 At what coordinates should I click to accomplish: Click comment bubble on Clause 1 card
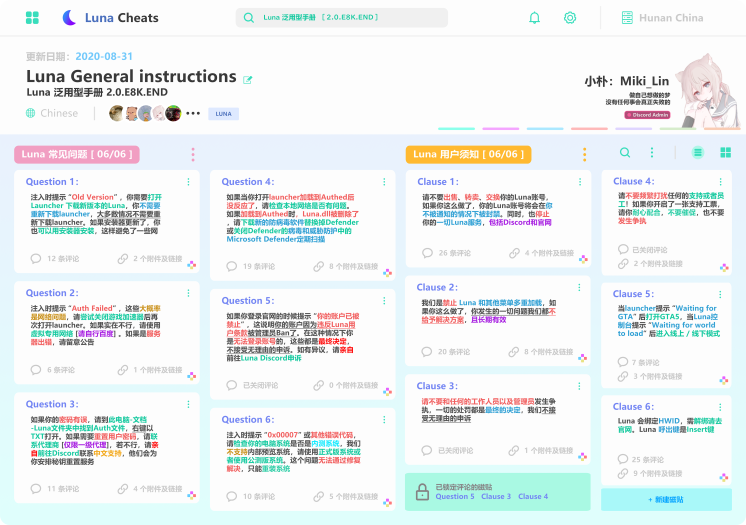(427, 253)
